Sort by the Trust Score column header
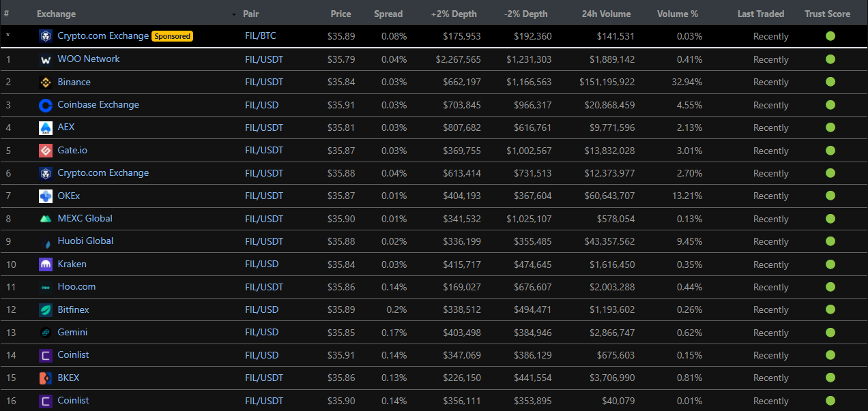 [827, 14]
